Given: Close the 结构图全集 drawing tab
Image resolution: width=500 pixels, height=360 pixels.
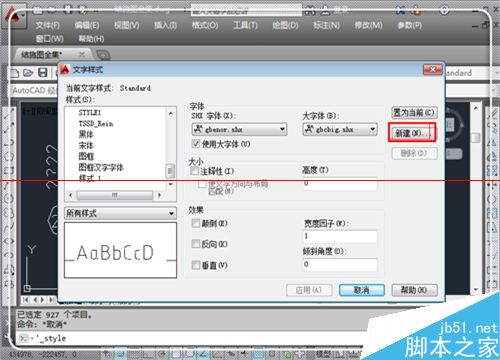Looking at the screenshot, I should (x=82, y=54).
